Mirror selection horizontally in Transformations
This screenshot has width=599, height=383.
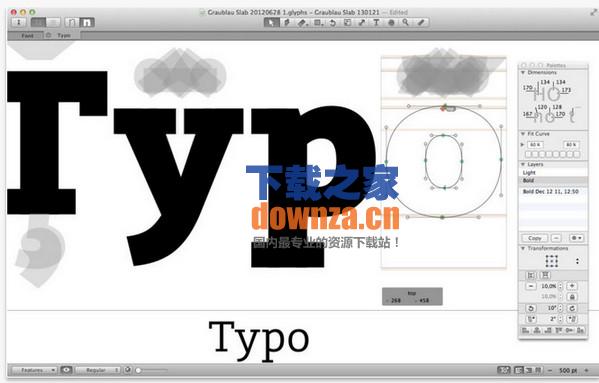point(531,275)
